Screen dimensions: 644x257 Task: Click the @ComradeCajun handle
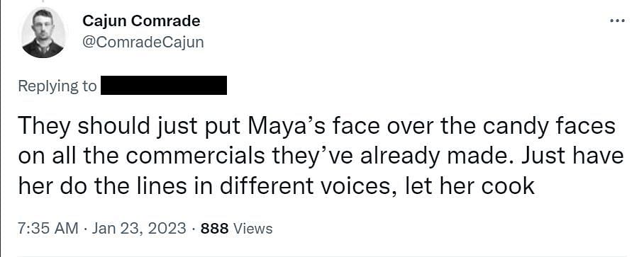pos(143,42)
